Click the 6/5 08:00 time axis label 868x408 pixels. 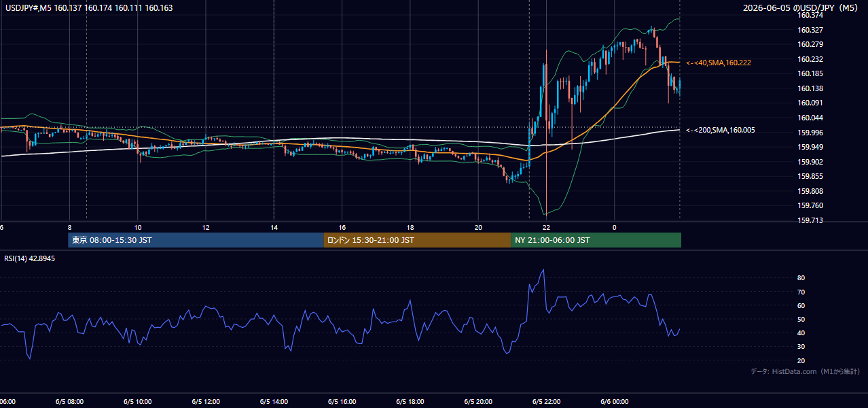click(x=70, y=401)
